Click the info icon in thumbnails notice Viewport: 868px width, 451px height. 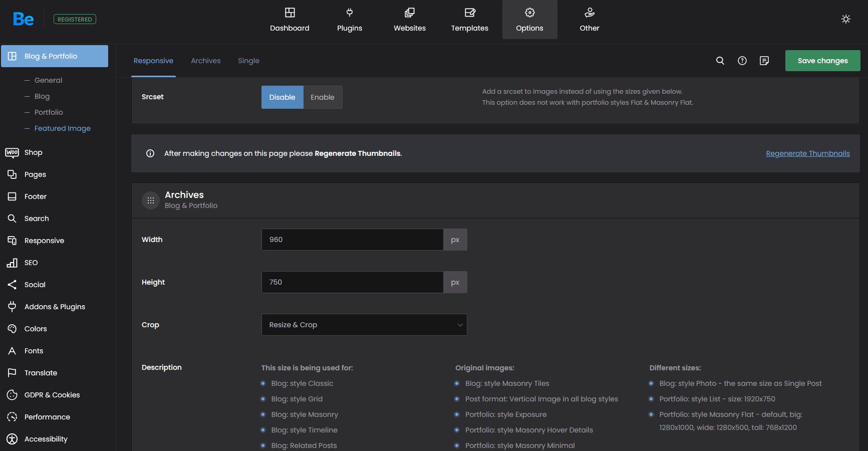[x=150, y=153]
